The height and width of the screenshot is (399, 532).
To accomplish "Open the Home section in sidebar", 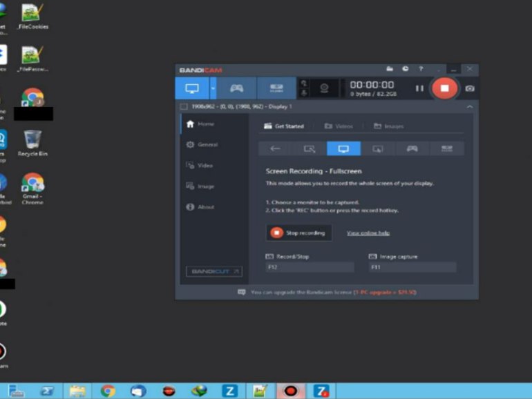I will click(214, 124).
